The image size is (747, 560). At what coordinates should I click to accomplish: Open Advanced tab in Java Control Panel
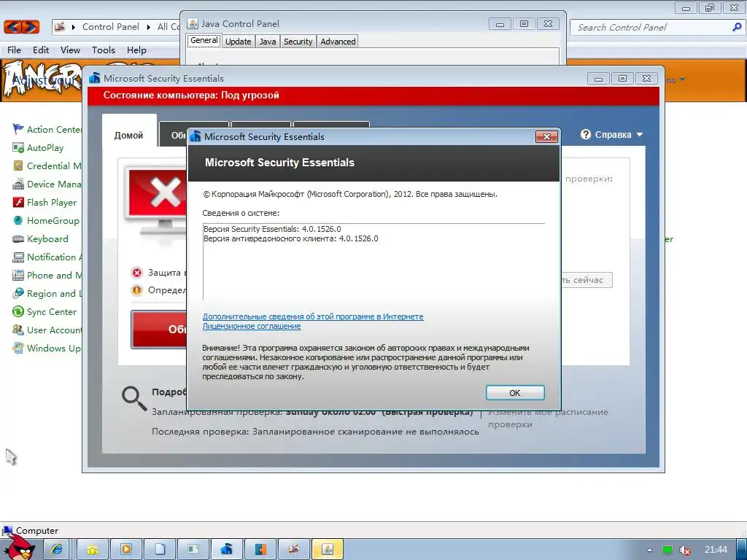click(338, 42)
